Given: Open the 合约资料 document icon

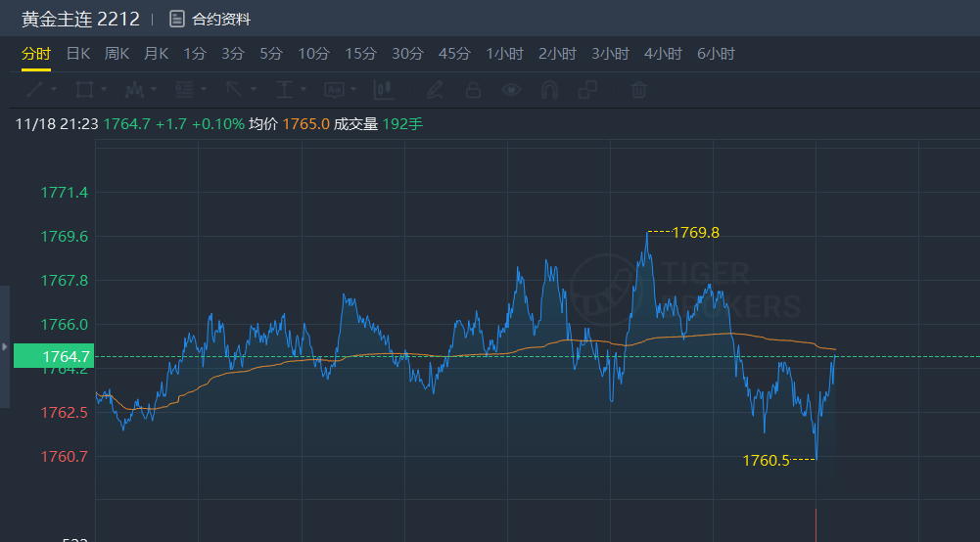Looking at the screenshot, I should point(177,19).
